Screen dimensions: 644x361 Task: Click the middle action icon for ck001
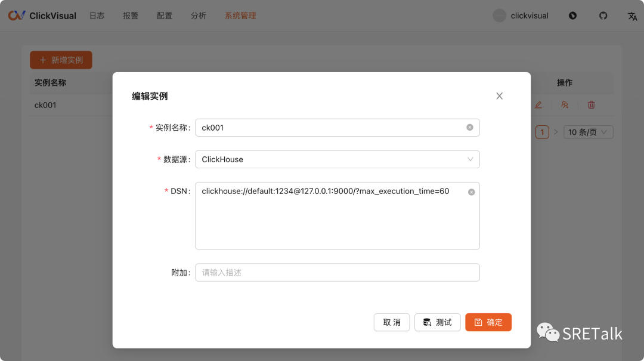(x=565, y=105)
